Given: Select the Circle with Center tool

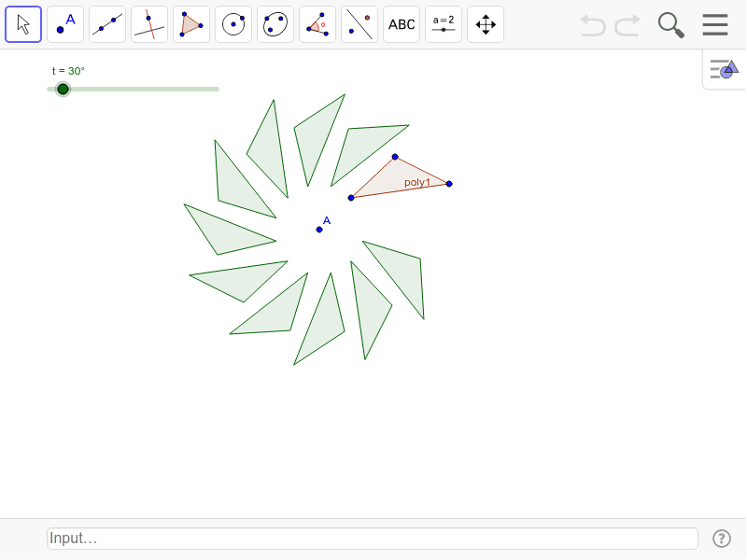Looking at the screenshot, I should click(x=233, y=24).
